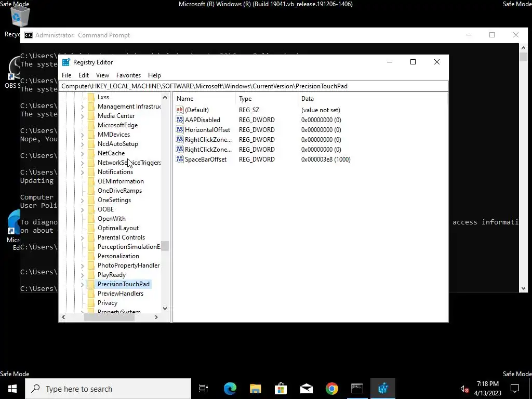Viewport: 532px width, 399px height.
Task: Expand the PhotoPropertyHandler key
Action: [83, 266]
